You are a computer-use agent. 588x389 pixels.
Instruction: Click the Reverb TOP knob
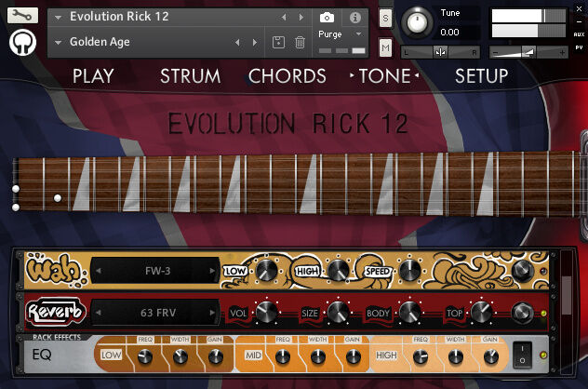coord(481,312)
